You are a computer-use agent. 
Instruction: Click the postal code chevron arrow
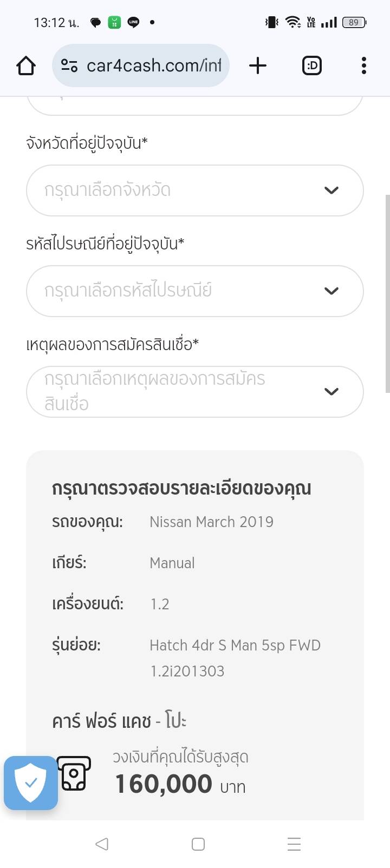(x=331, y=291)
